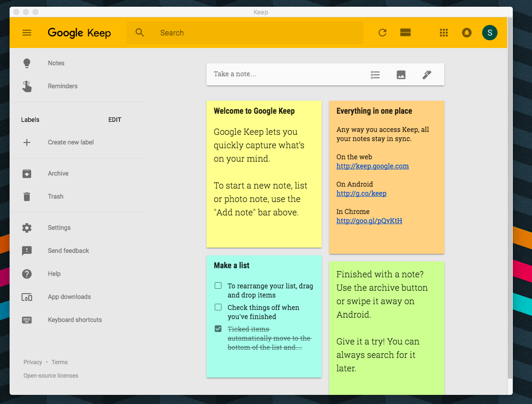Viewport: 532px width, 404px height.
Task: Click the Archive box icon
Action: coord(27,174)
